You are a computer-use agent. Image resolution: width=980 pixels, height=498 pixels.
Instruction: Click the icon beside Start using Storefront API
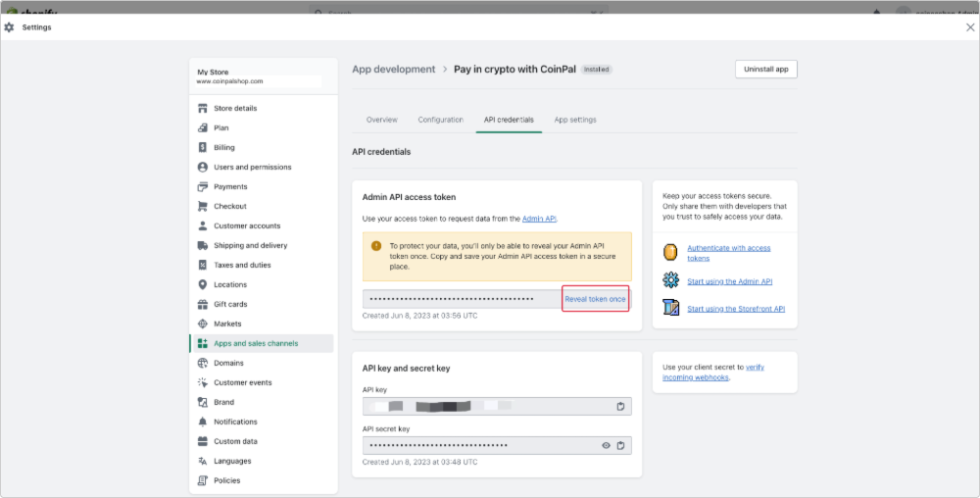pos(670,308)
